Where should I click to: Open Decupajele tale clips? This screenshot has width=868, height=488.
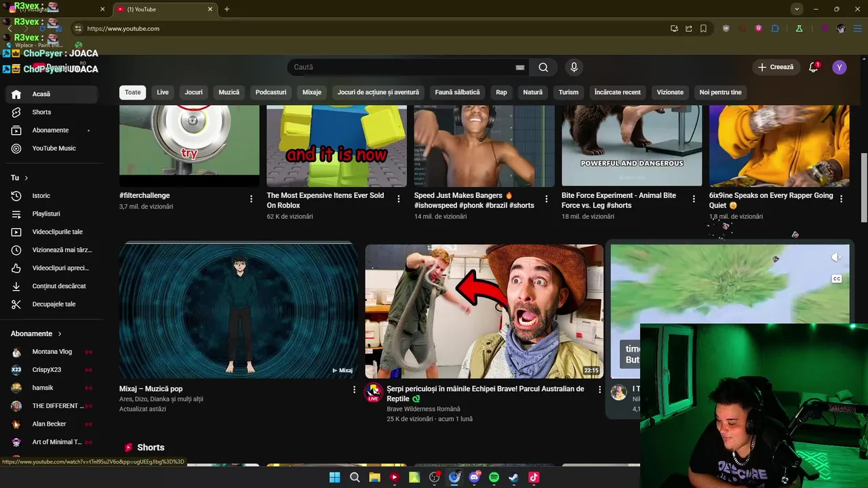pyautogui.click(x=54, y=304)
